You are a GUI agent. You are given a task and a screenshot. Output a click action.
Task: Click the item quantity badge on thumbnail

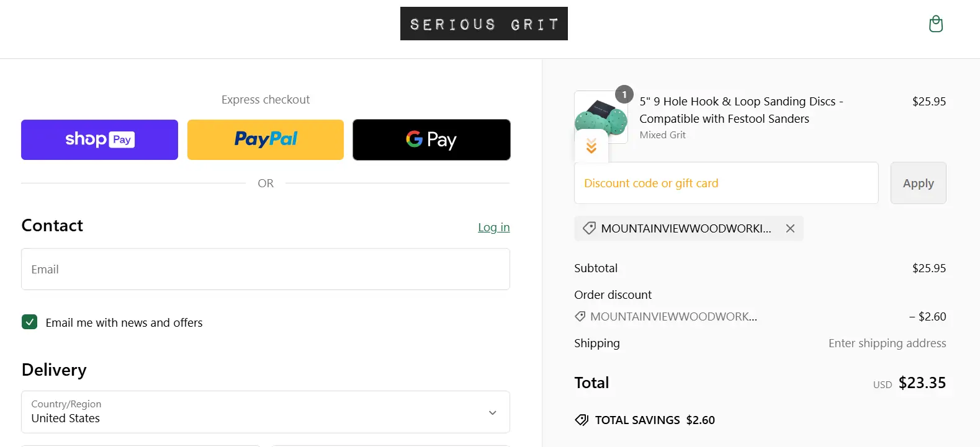624,94
